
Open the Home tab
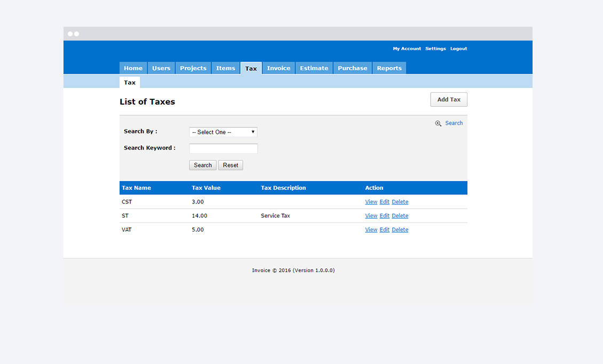133,68
